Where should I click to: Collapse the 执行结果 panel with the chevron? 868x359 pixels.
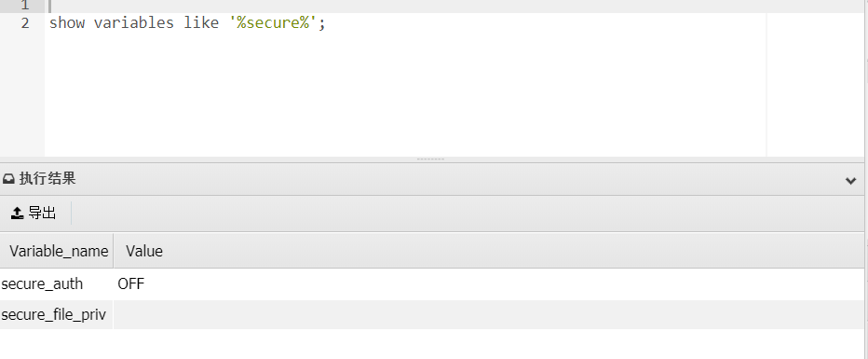point(851,181)
